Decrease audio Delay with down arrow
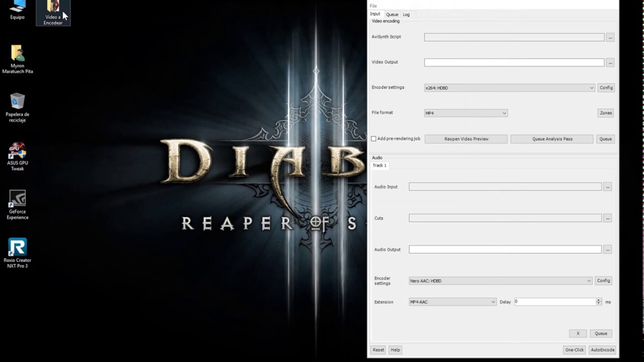644x362 pixels. coord(599,303)
